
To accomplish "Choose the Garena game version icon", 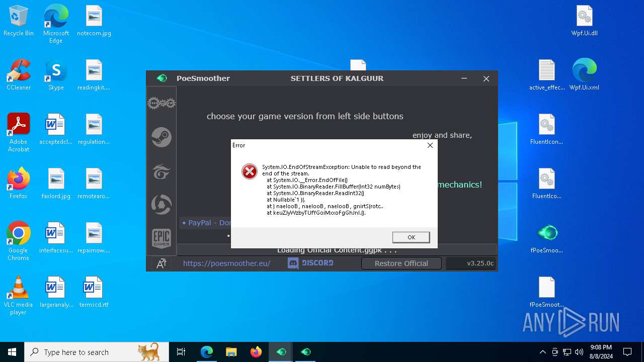I will [x=162, y=171].
